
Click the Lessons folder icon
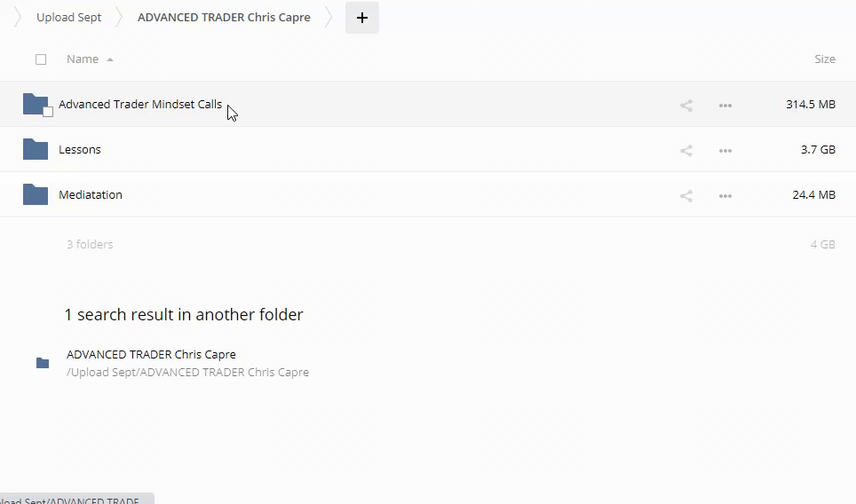pos(36,149)
